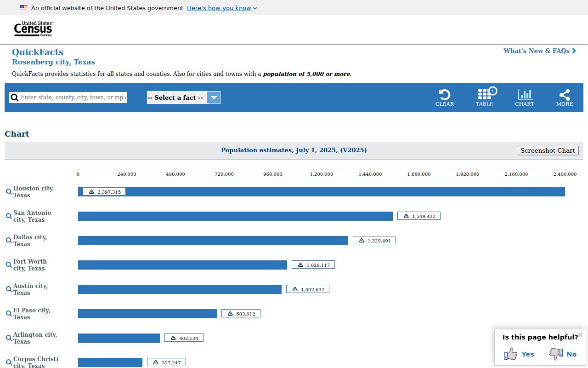
Task: Open What's New & FAQs link
Action: [x=539, y=51]
